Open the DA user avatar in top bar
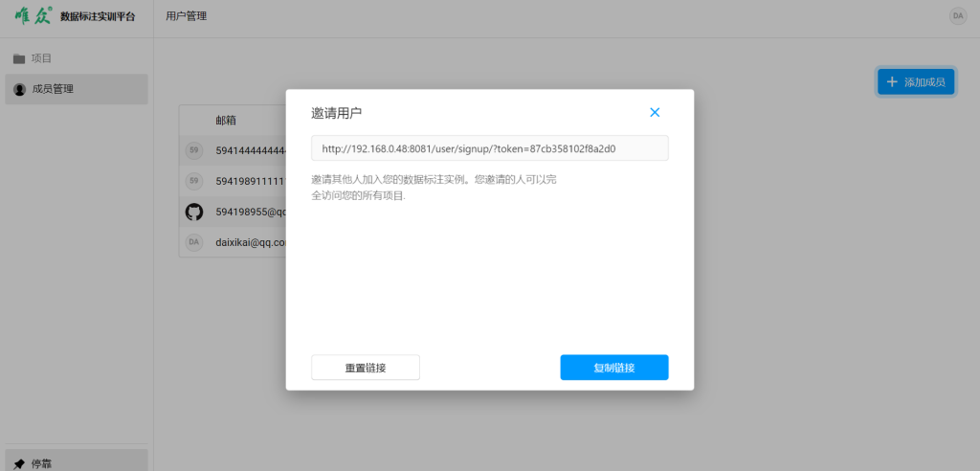This screenshot has width=980, height=471. coord(957,16)
